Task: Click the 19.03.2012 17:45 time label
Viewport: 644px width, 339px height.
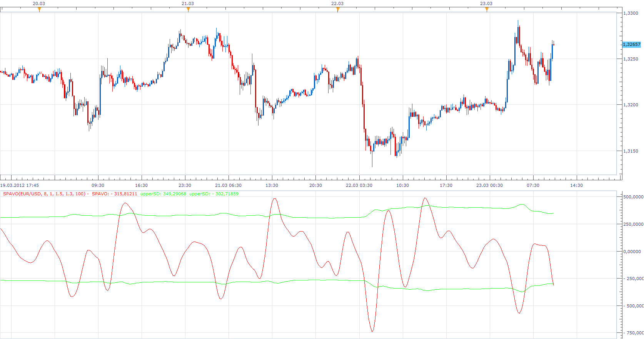Action: (20, 185)
